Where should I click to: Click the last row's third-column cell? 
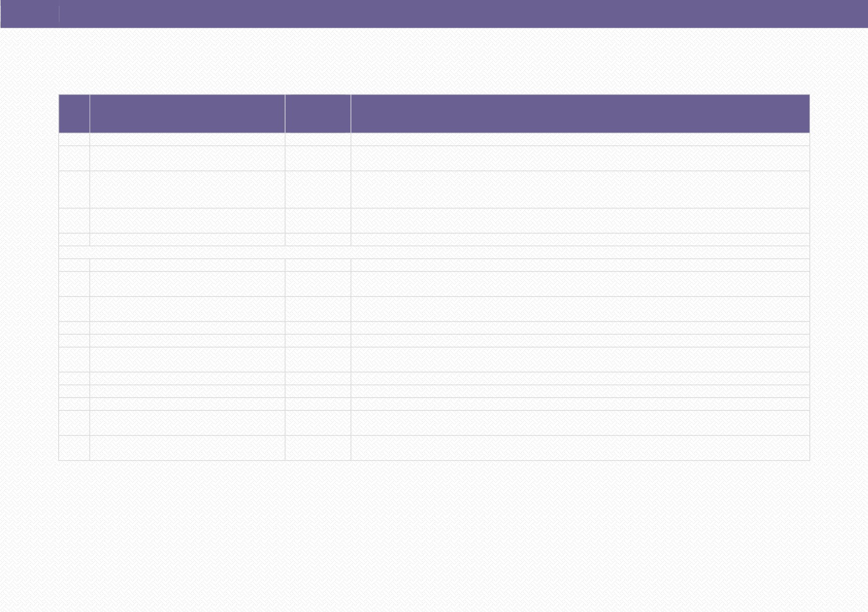tap(318, 448)
